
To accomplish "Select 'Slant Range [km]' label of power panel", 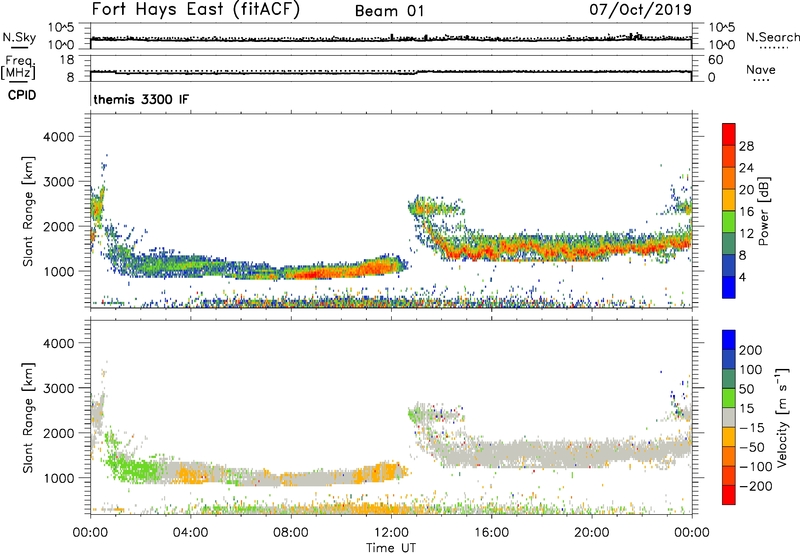I will 28,211.
